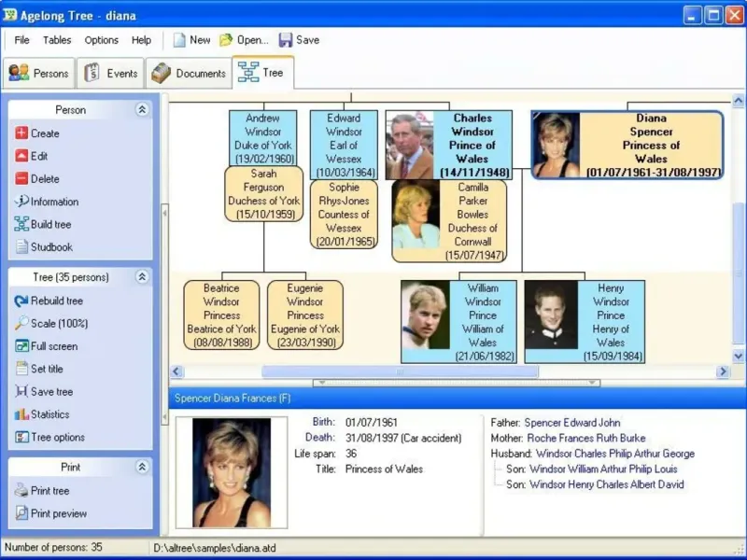747x560 pixels.
Task: Open the Help menu
Action: tap(142, 40)
